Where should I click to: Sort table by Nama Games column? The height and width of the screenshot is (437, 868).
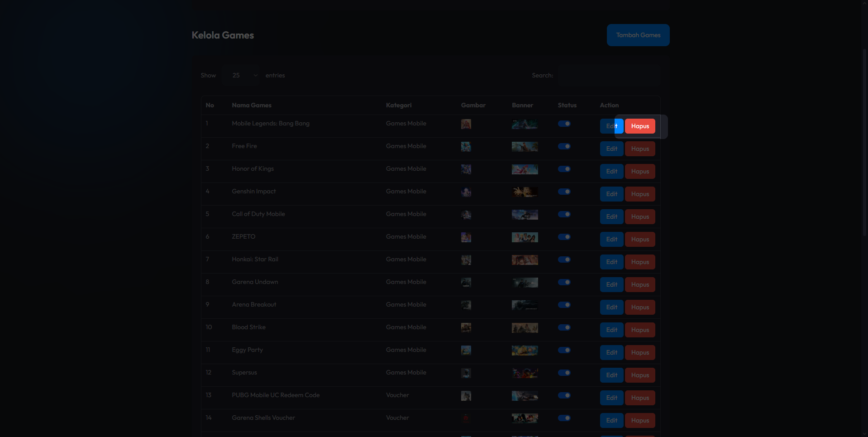point(252,105)
